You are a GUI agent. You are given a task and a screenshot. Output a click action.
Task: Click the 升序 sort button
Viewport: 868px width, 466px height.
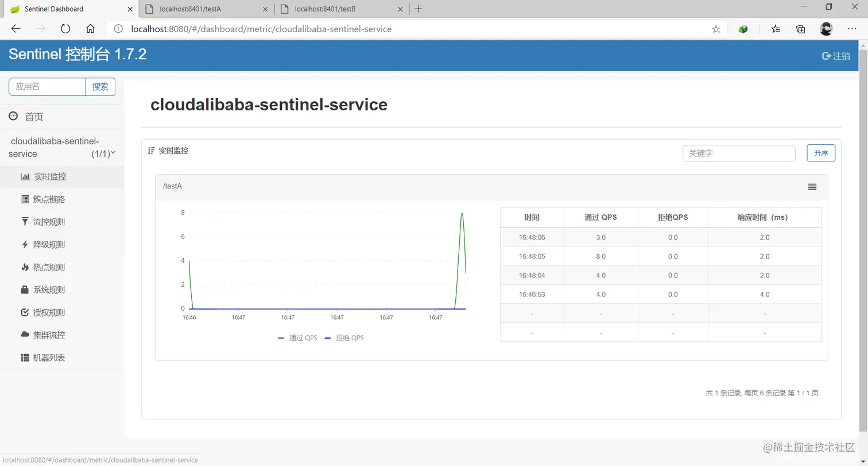coord(821,153)
